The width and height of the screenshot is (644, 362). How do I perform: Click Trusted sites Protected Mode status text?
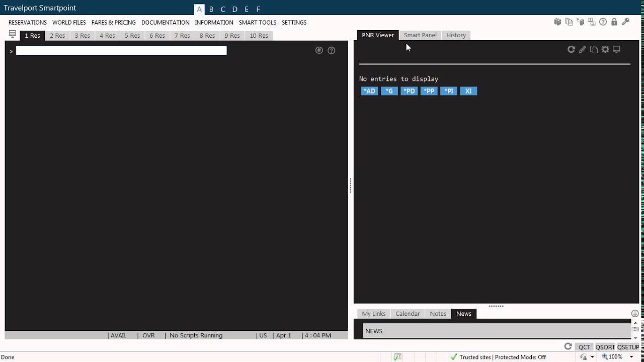coord(503,357)
